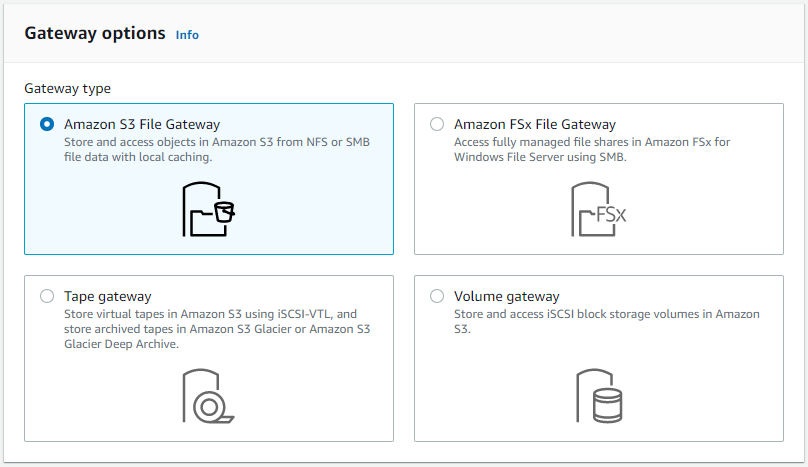Click the description 'Store virtual tapes in Amazon S3'
The image size is (808, 467).
coord(217,329)
